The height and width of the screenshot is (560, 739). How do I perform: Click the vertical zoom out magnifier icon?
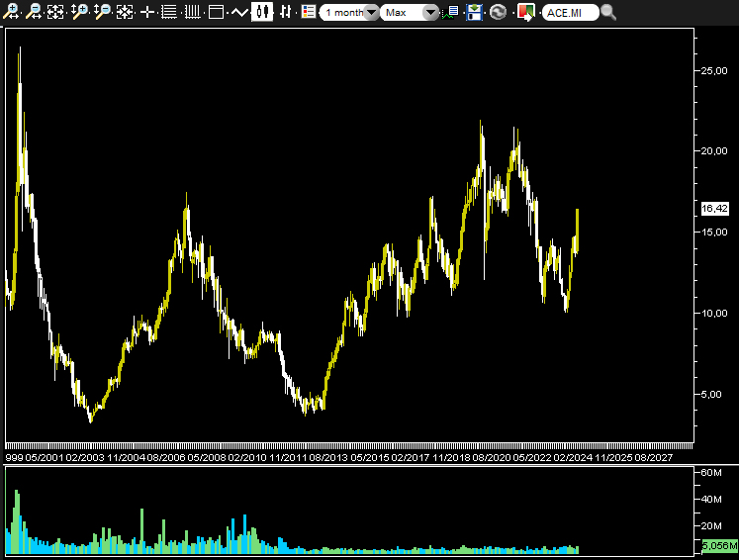click(102, 12)
